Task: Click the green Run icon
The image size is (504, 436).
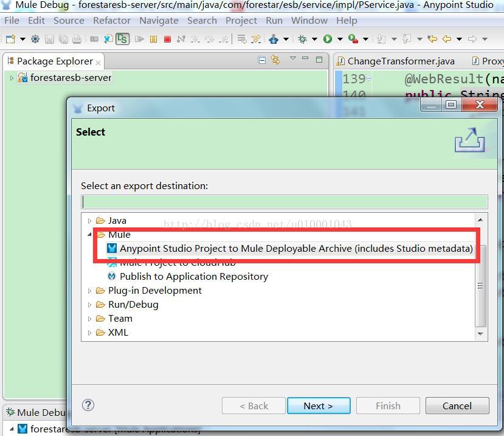Action: point(328,40)
